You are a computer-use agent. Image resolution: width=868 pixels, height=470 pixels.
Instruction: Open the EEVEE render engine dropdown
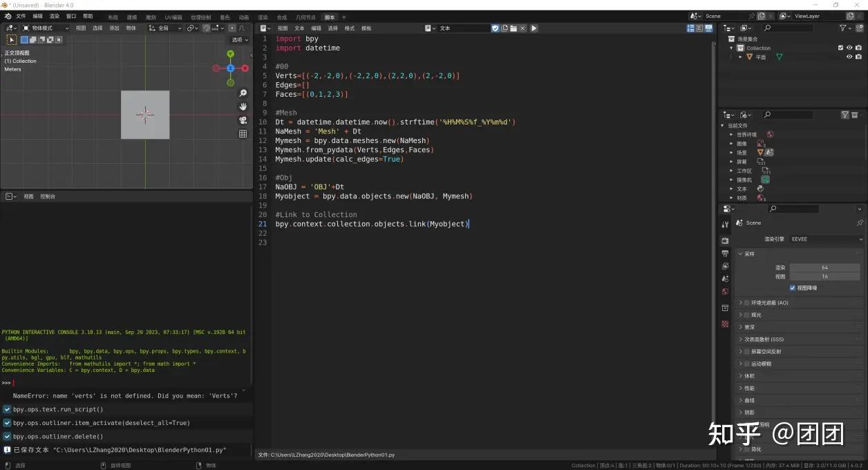pos(827,238)
